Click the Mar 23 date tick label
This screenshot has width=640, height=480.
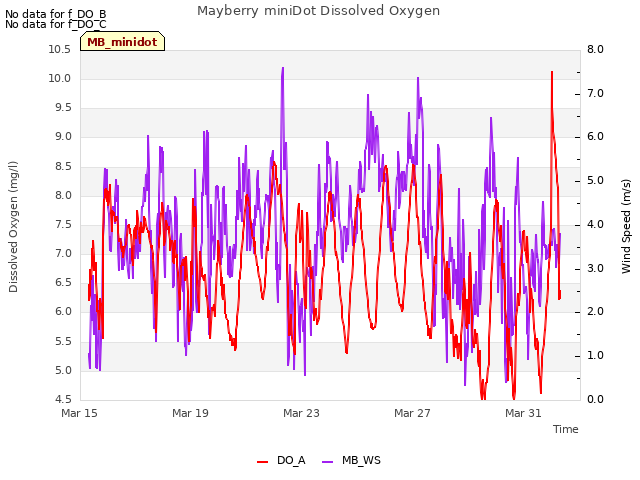tap(301, 413)
